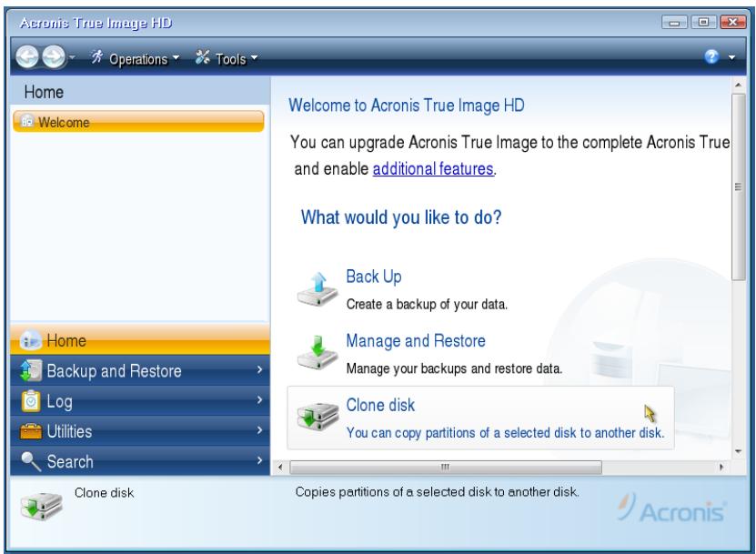756x554 pixels.
Task: Click the status text 'Copies partitions of a selected disk'
Action: 437,492
